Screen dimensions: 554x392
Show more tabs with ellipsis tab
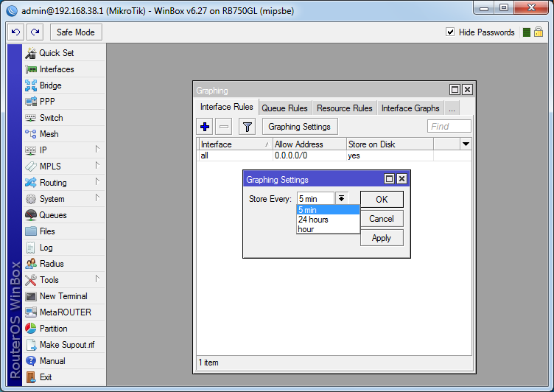(x=452, y=108)
